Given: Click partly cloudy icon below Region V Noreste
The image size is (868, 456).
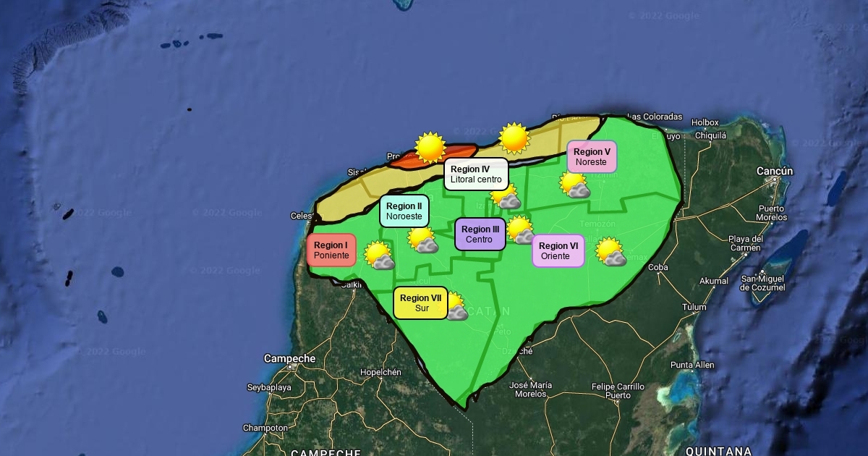Looking at the screenshot, I should coord(575,185).
